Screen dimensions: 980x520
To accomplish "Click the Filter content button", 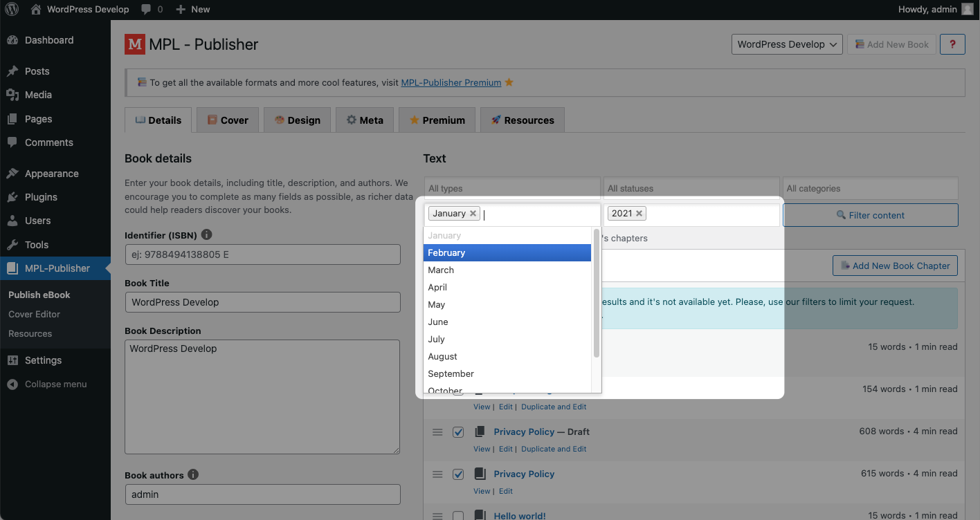I will 871,215.
